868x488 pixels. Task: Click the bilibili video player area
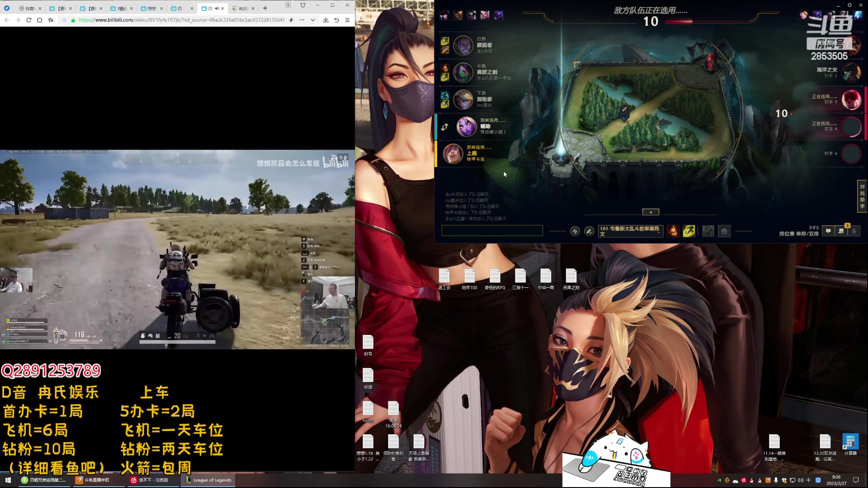177,249
